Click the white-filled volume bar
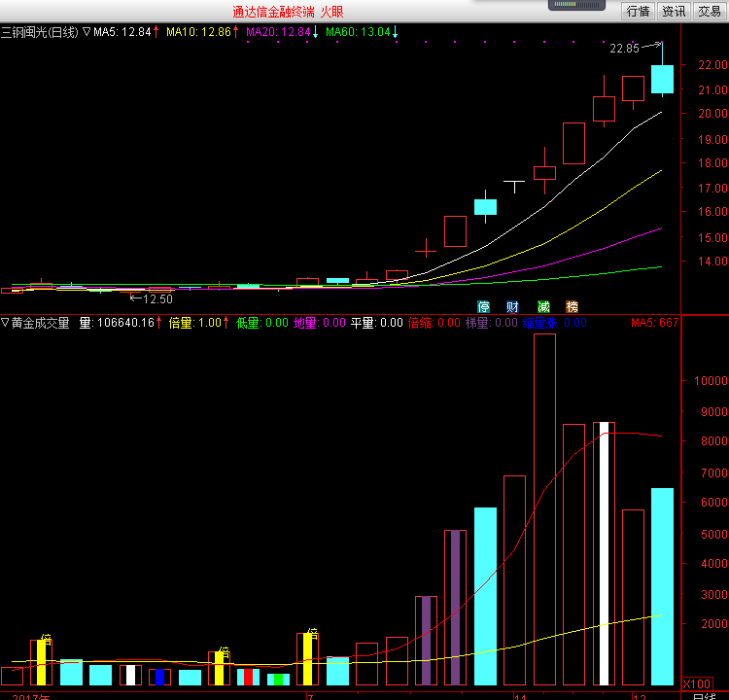Image resolution: width=729 pixels, height=700 pixels. [x=604, y=553]
